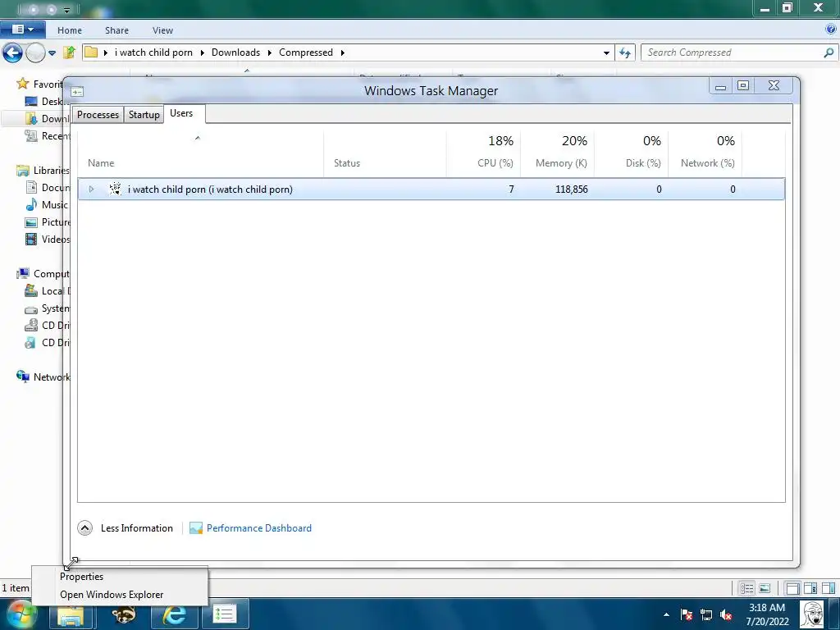Show hidden tray icons arrow
The height and width of the screenshot is (630, 840).
pyautogui.click(x=666, y=614)
